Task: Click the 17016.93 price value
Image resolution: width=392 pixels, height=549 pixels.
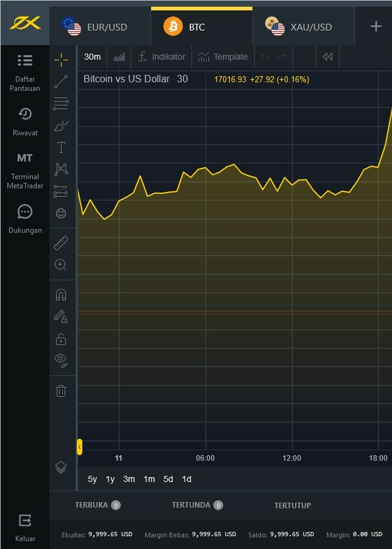Action: (230, 79)
